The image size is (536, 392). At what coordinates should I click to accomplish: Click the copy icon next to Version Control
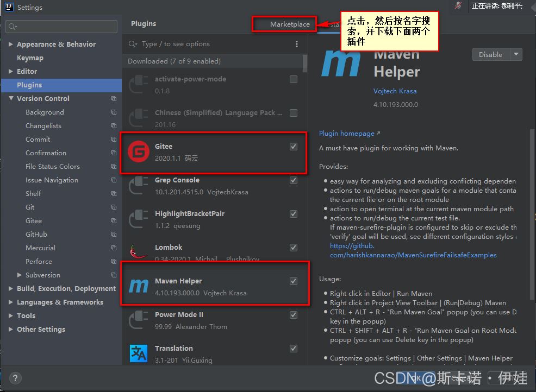click(x=114, y=99)
